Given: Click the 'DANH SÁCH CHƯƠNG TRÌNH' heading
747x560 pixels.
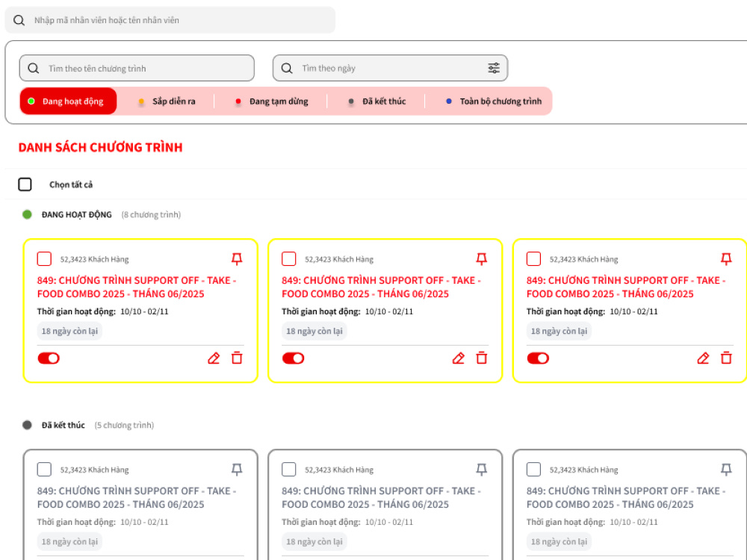Looking at the screenshot, I should pos(101,147).
